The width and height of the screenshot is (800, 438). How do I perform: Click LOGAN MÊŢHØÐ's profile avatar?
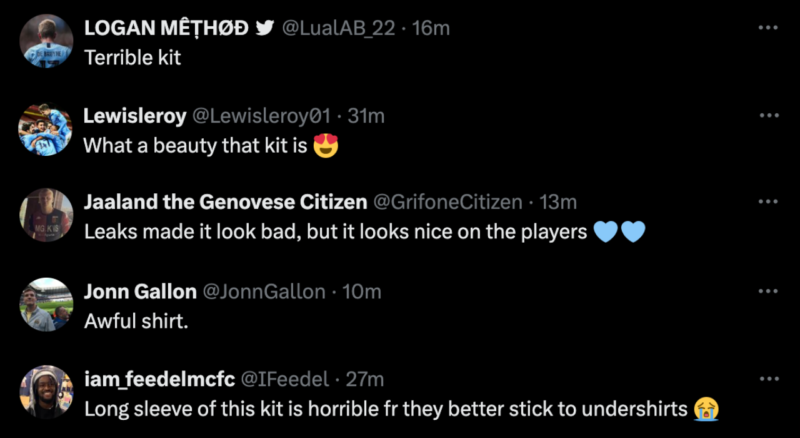(46, 42)
